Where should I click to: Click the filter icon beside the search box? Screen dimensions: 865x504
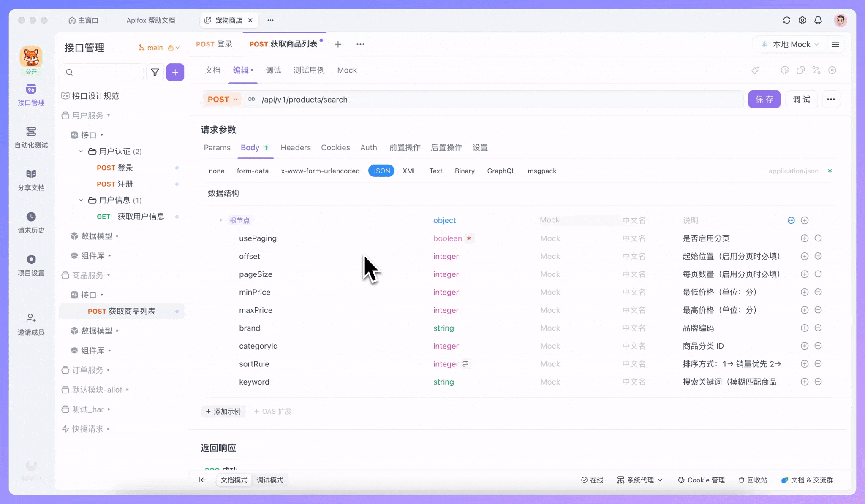(155, 72)
